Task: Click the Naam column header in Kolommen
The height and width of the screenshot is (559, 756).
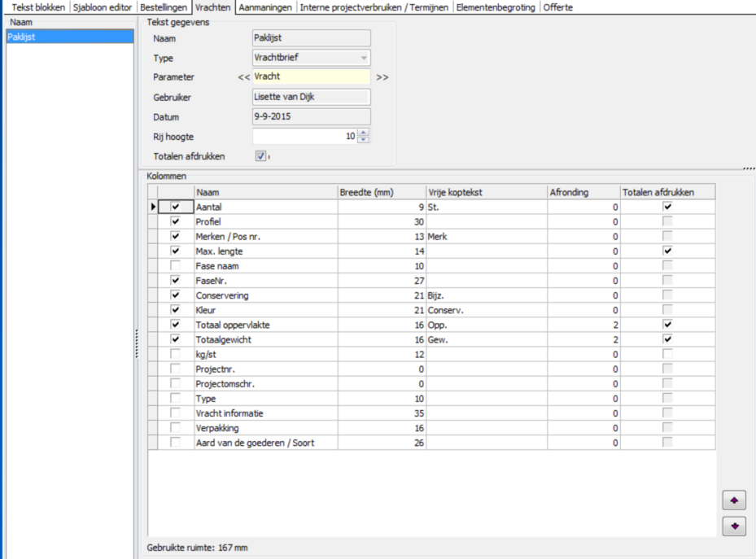Action: (265, 192)
